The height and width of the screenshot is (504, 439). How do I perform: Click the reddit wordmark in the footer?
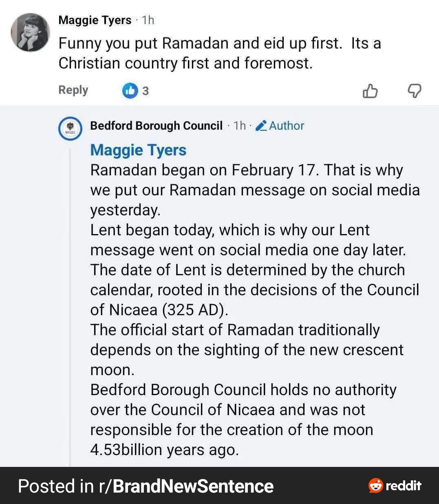(x=403, y=486)
